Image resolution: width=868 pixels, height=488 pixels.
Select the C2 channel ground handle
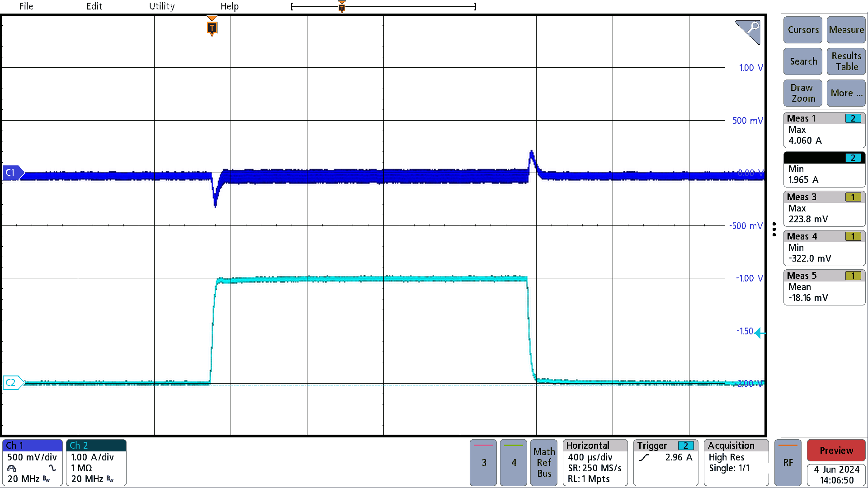point(13,383)
